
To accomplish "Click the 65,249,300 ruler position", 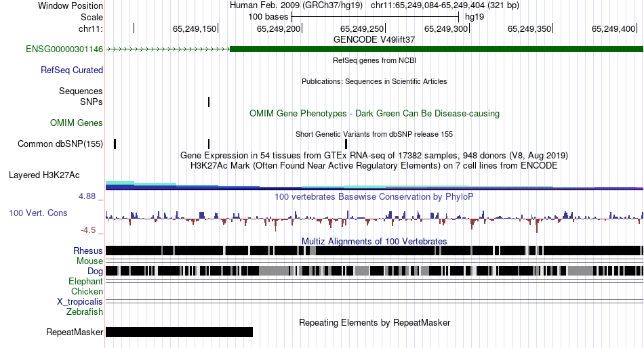I will click(x=446, y=28).
